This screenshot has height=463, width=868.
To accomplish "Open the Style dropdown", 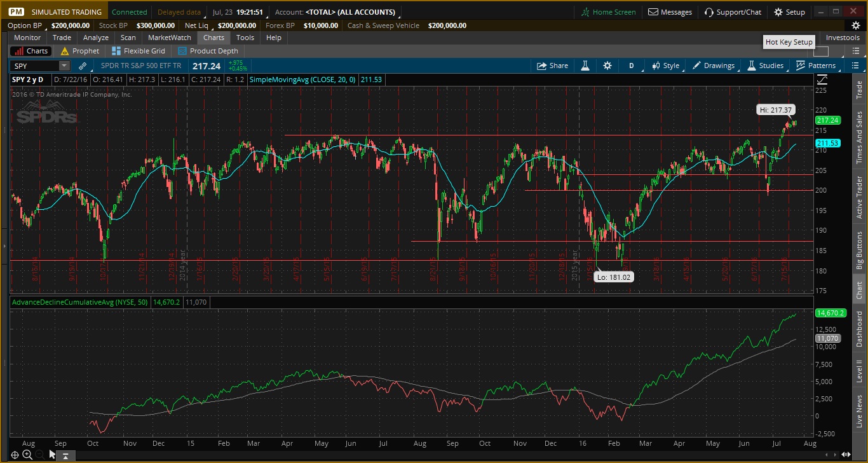I will coord(665,66).
